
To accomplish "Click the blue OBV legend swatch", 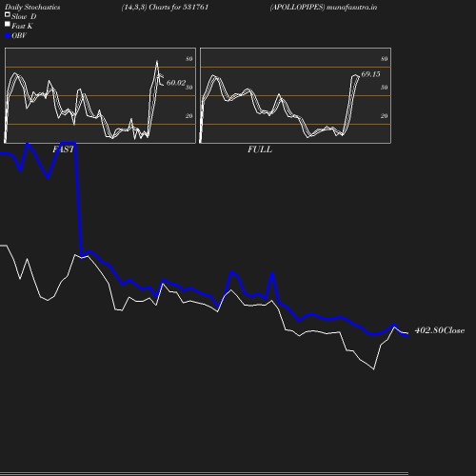I will pyautogui.click(x=8, y=36).
